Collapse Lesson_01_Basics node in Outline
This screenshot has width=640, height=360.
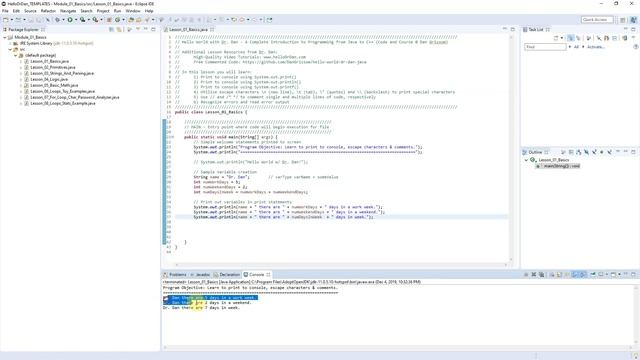[526, 160]
